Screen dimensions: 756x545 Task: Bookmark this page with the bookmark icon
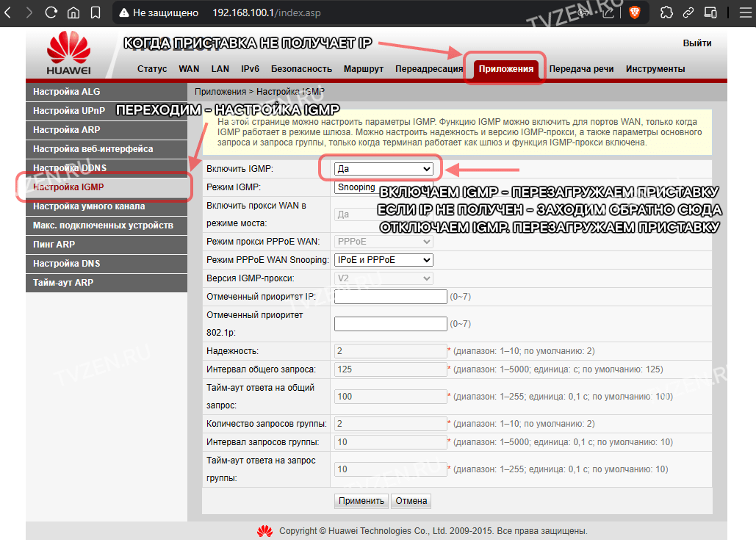(96, 12)
